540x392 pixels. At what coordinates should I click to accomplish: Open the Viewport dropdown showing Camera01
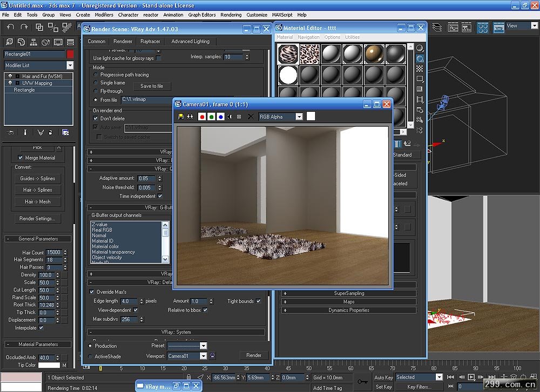point(203,356)
